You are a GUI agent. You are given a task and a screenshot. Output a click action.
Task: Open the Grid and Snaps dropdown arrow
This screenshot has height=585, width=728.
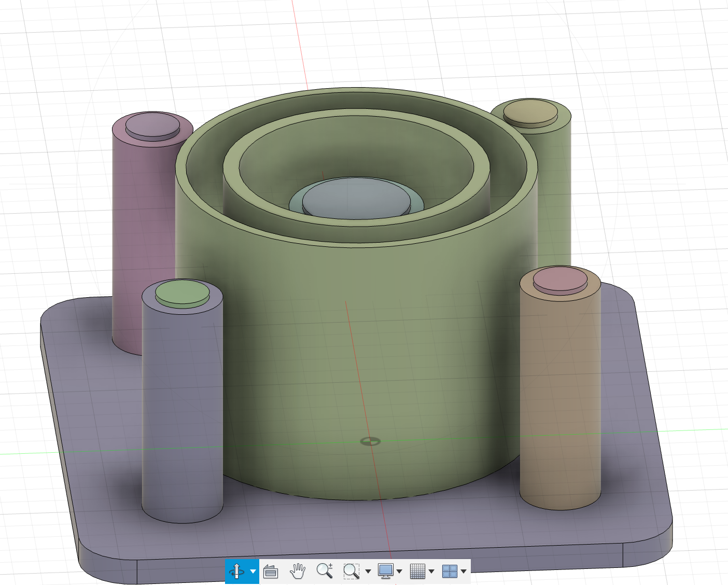(431, 572)
